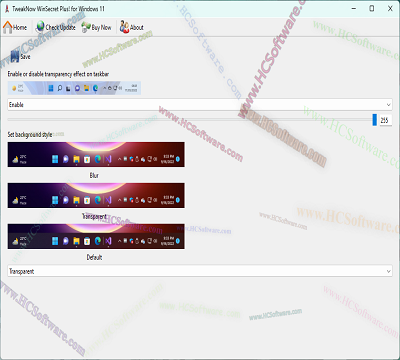The image size is (400, 360).
Task: Click the Default label
Action: click(x=94, y=257)
